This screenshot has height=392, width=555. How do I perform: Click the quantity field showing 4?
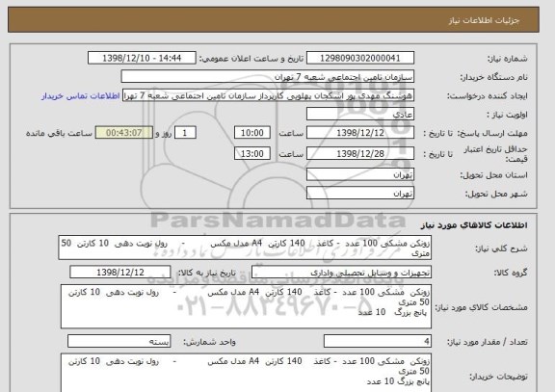coord(378,341)
